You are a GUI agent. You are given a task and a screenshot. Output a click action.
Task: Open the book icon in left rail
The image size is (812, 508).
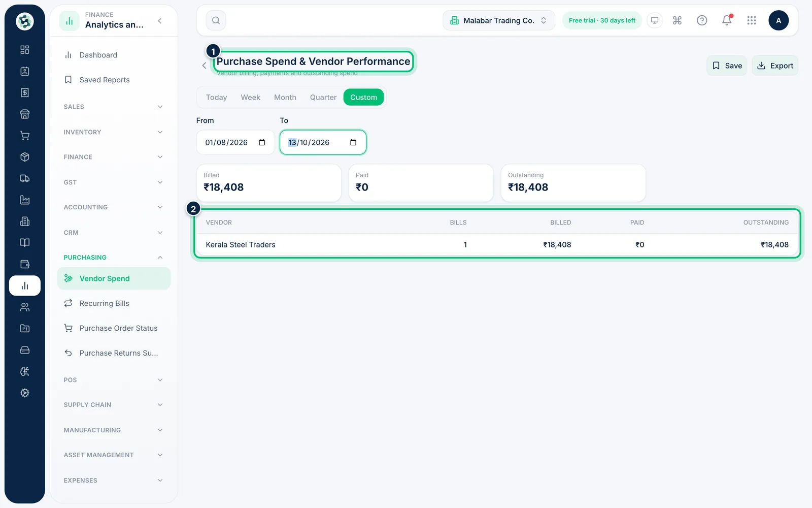(x=25, y=243)
